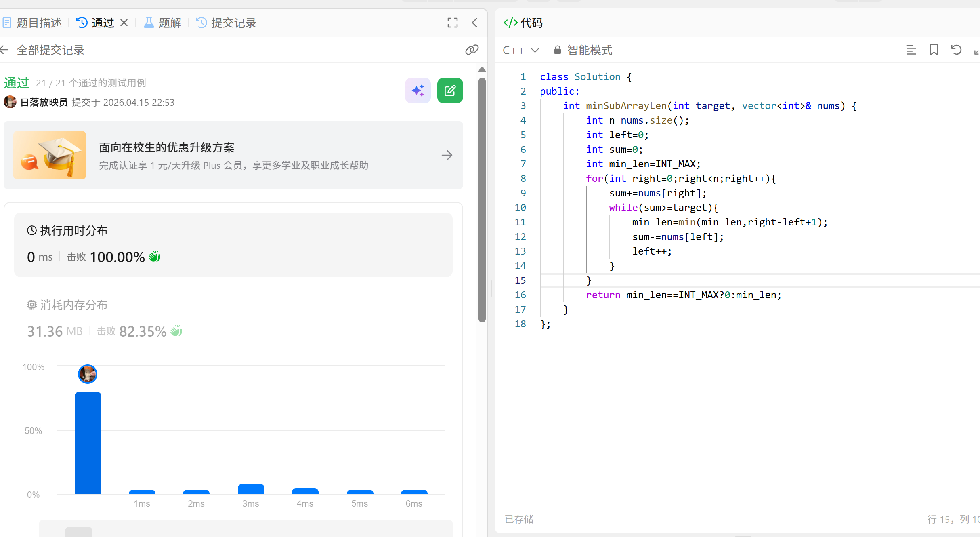Close the 通过 tab
The width and height of the screenshot is (980, 537).
tap(124, 23)
